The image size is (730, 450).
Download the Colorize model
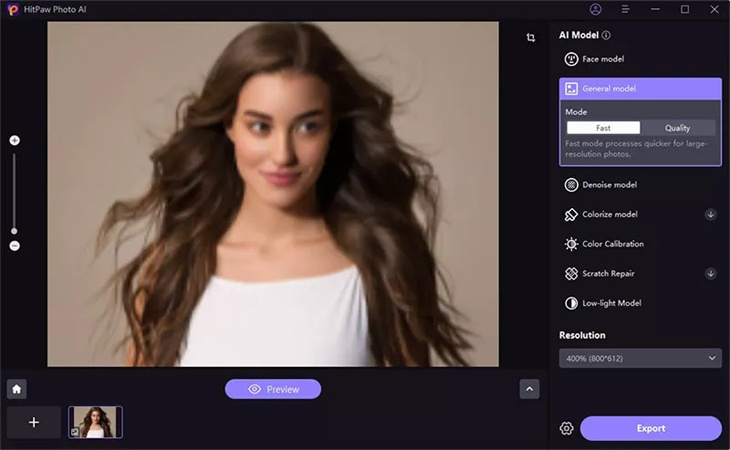pyautogui.click(x=710, y=215)
